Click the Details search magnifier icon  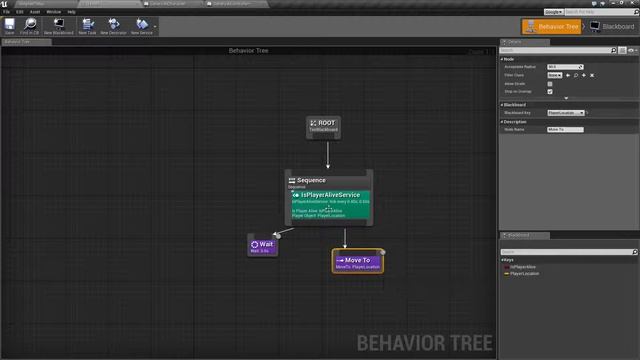613,50
